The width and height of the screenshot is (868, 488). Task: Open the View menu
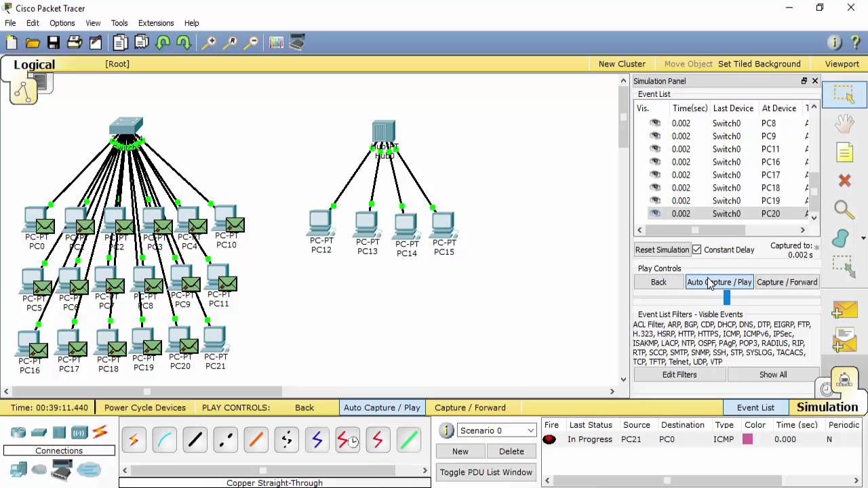click(93, 23)
